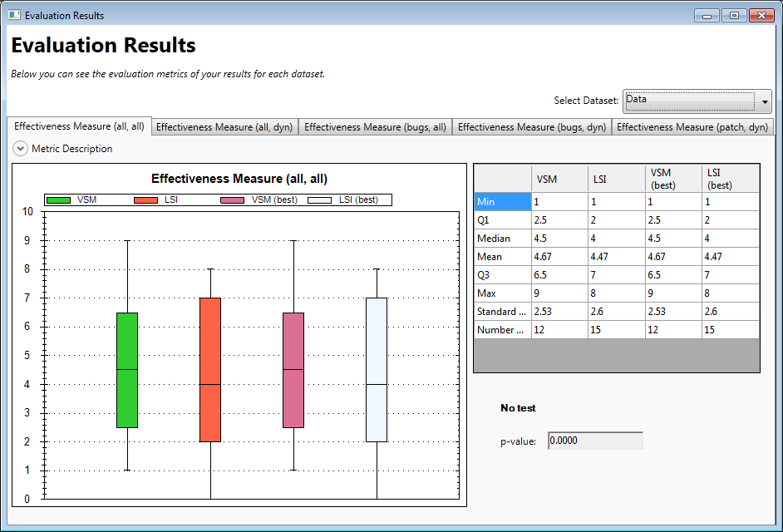Expand the Metric Description section
783x532 pixels.
21,149
